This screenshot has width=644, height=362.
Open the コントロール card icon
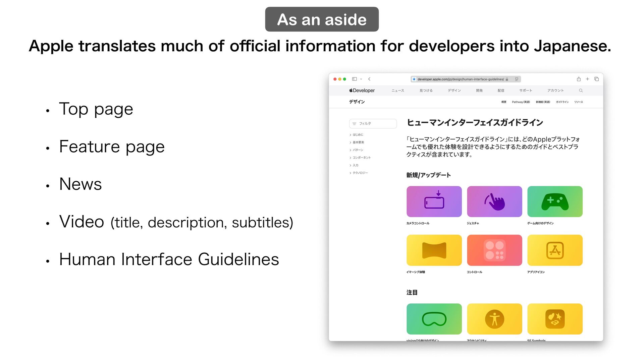click(x=494, y=250)
